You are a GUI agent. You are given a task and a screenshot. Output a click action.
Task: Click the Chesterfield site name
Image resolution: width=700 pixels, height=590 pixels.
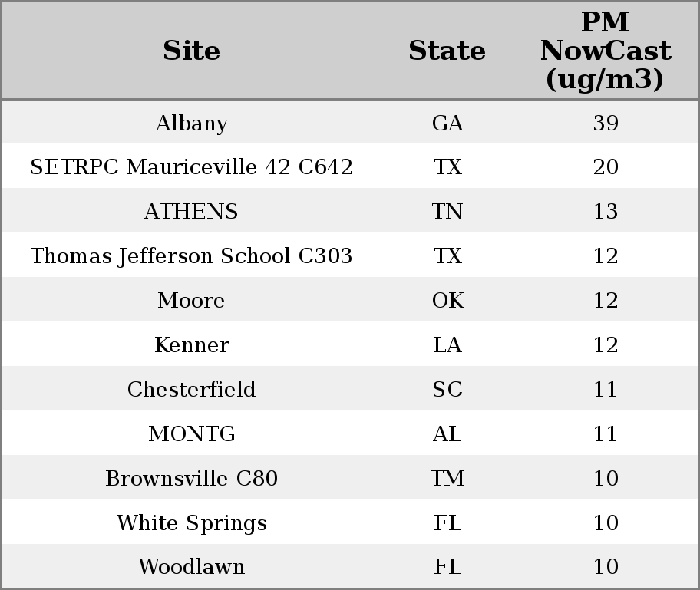point(192,389)
